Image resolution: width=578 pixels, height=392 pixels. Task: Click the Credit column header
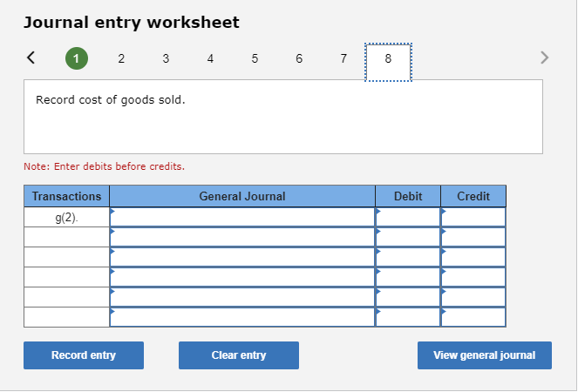click(473, 196)
